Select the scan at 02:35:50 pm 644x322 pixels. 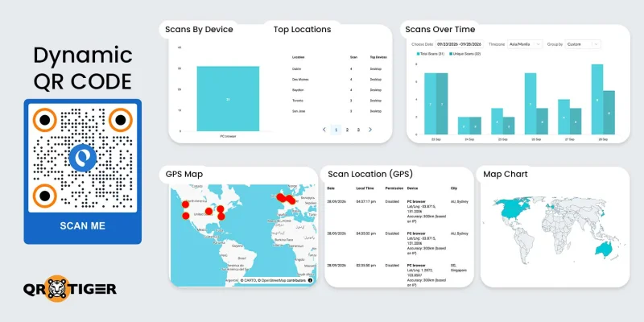tap(398, 274)
